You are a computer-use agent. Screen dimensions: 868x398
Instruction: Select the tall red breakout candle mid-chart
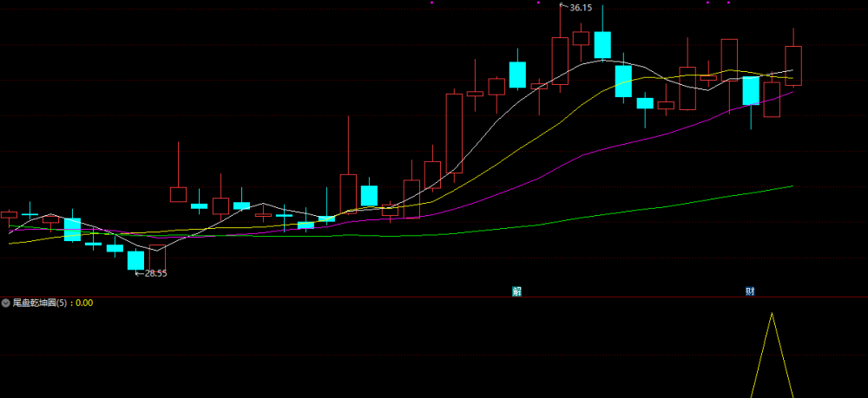pyautogui.click(x=454, y=134)
